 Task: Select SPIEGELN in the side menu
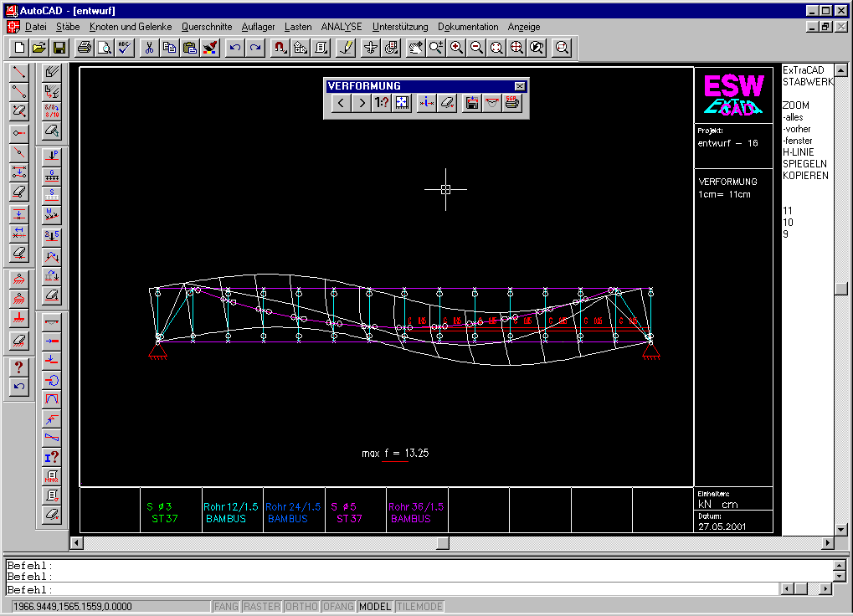click(x=804, y=164)
